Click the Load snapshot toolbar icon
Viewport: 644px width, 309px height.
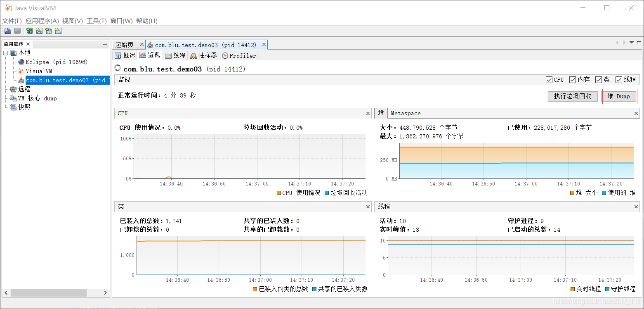coord(8,31)
